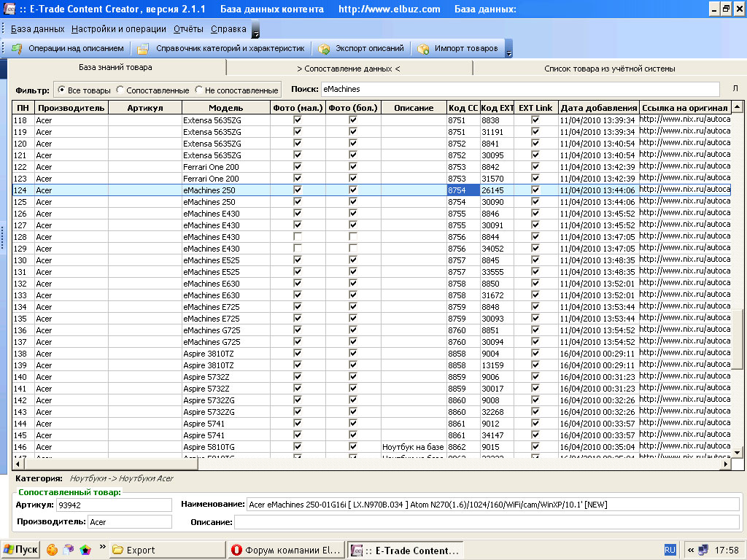Click the horizontal scrollbar left arrow
747x560 pixels.
[18, 464]
